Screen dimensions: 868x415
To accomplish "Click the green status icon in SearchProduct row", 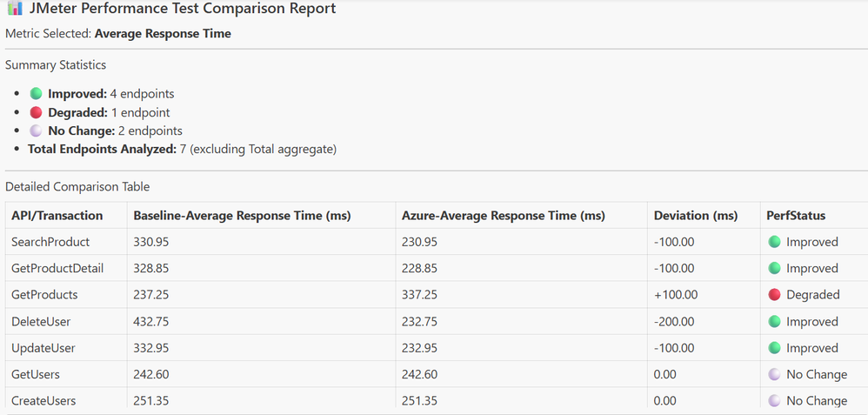I will [775, 242].
